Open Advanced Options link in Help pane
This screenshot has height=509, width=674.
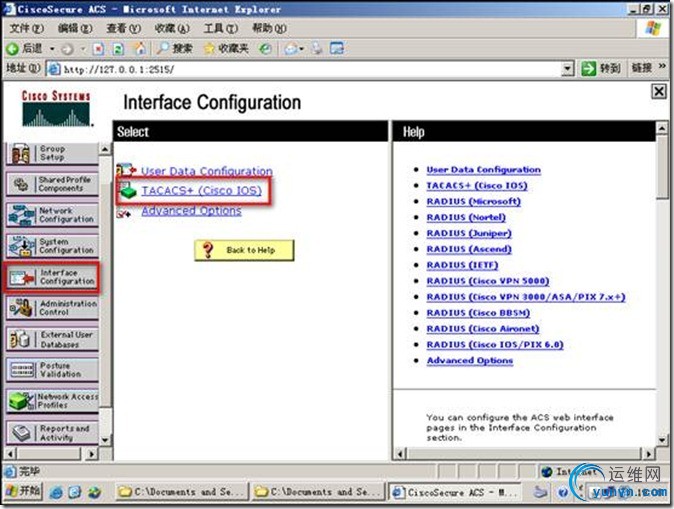pos(470,361)
